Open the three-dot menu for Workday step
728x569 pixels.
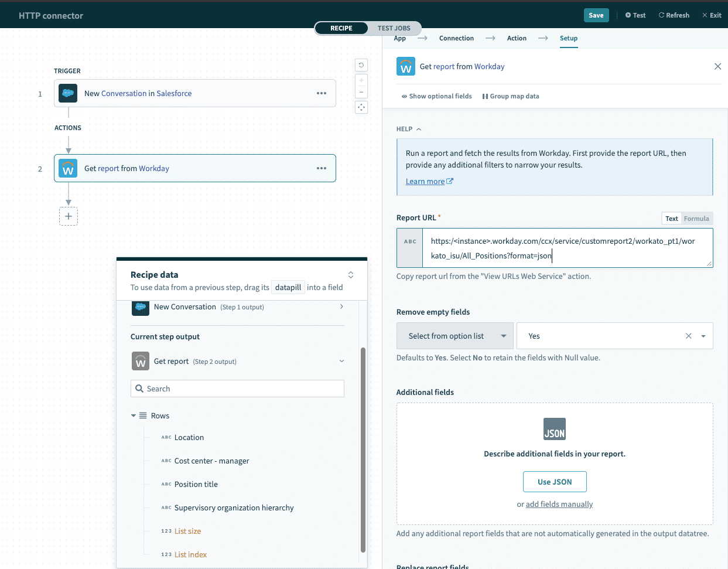click(x=322, y=168)
